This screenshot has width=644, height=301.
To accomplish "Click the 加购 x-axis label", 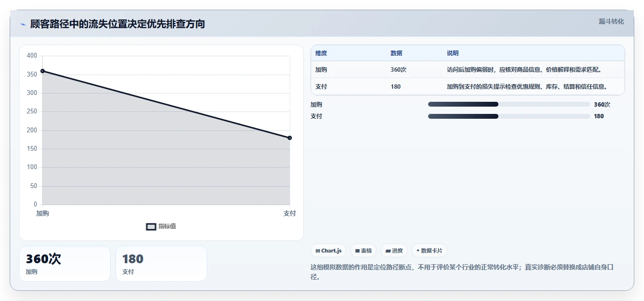I will point(43,213).
